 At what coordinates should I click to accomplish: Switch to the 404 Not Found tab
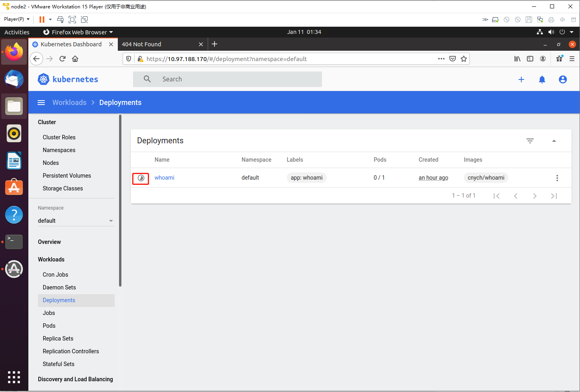[x=141, y=44]
